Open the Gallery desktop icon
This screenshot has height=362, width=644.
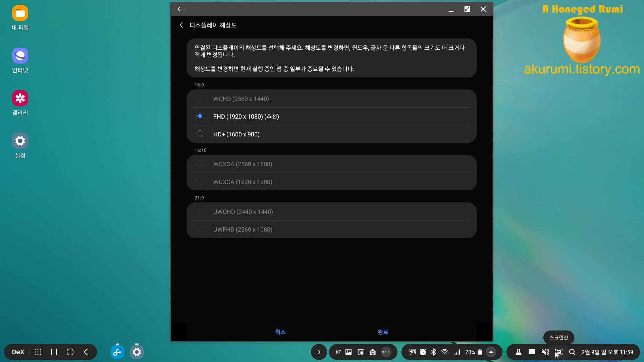click(20, 99)
